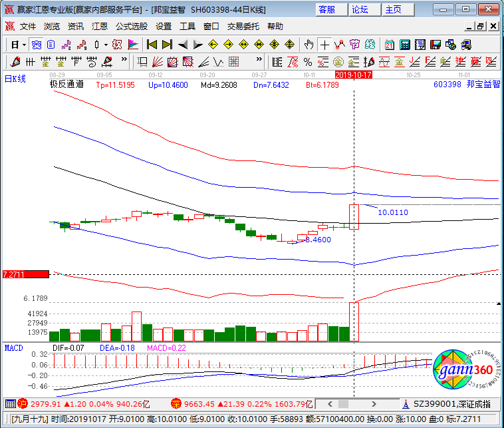Click the blue clipboard info icon
This screenshot has width=504, height=428.
point(51,45)
